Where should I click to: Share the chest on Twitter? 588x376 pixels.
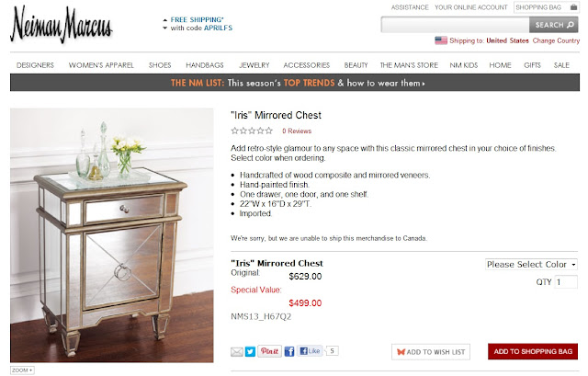tap(250, 351)
